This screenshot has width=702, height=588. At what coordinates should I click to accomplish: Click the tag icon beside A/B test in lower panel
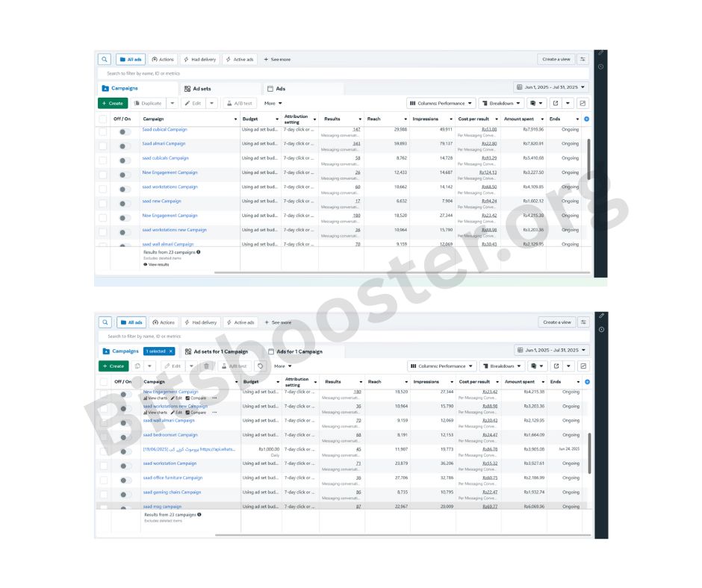260,366
